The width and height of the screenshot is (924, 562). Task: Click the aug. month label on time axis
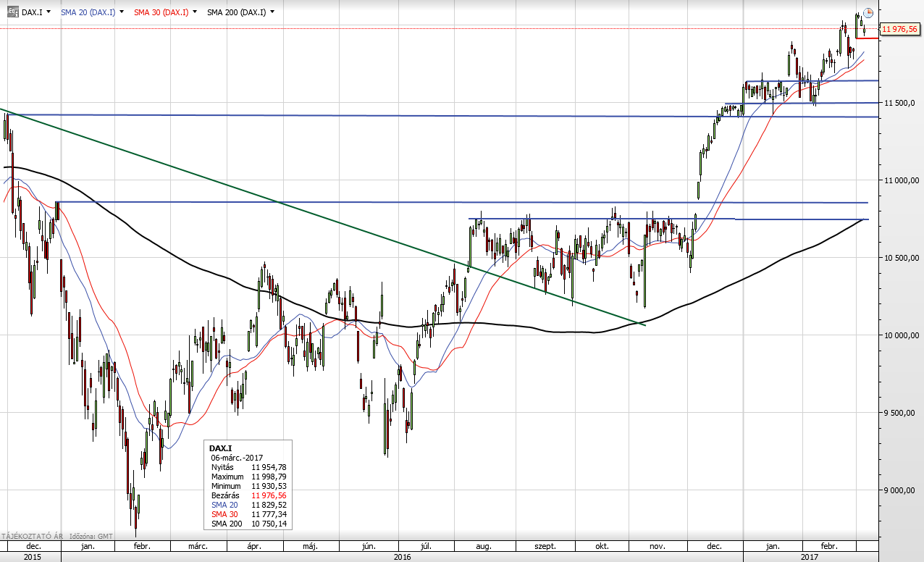pos(483,546)
